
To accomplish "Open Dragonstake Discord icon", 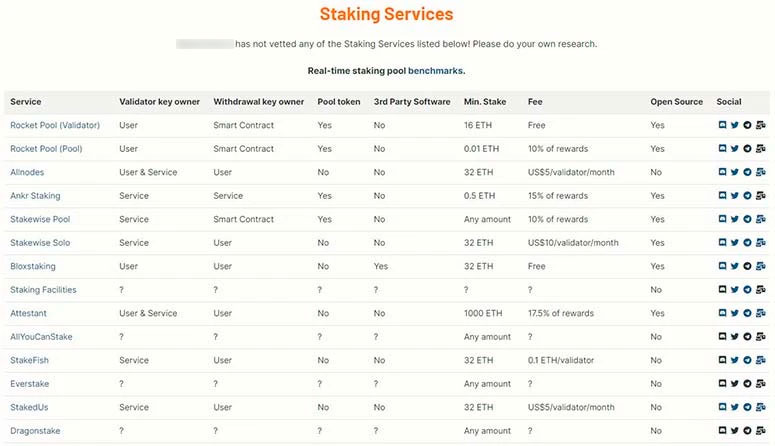I will [722, 431].
